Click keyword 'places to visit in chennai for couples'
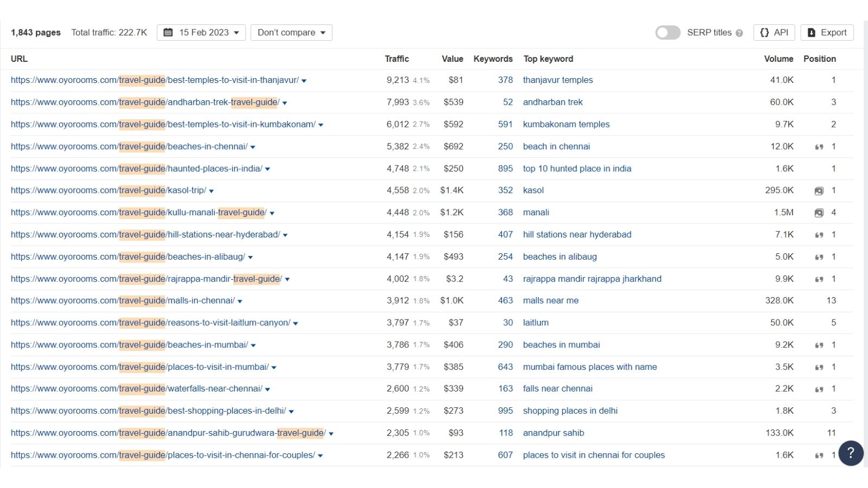The width and height of the screenshot is (868, 488). (x=593, y=455)
